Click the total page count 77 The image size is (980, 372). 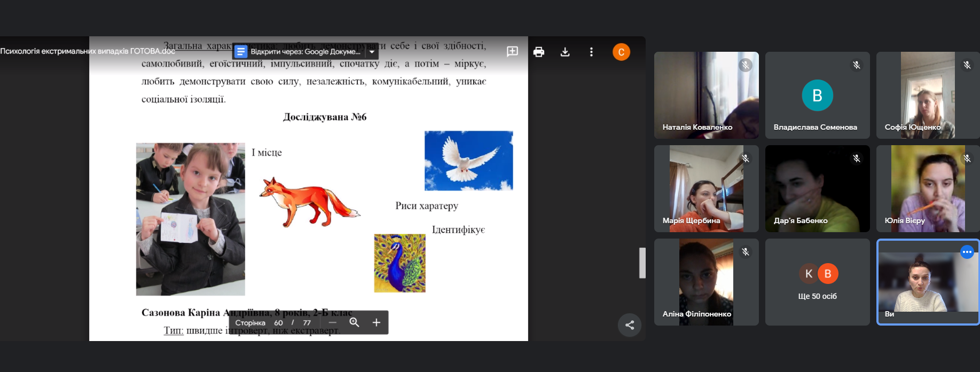click(x=307, y=323)
